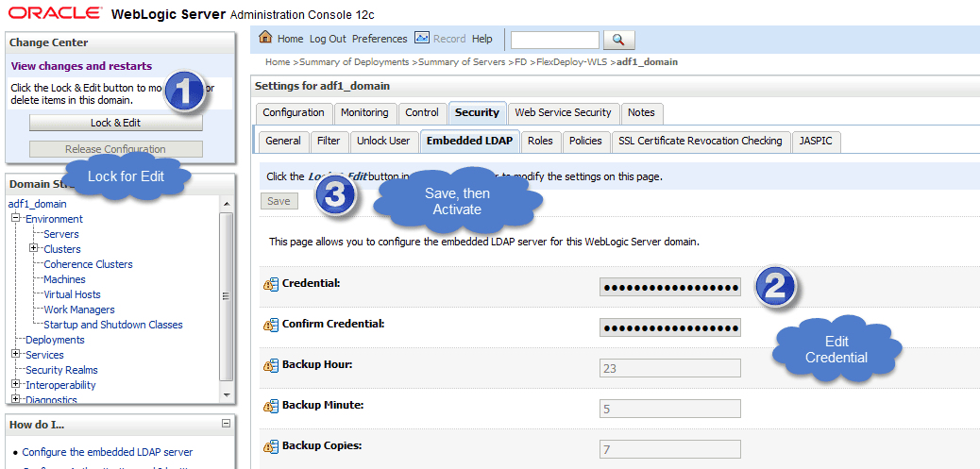980x469 pixels.
Task: Switch to the Roles subtab
Action: pyautogui.click(x=540, y=142)
